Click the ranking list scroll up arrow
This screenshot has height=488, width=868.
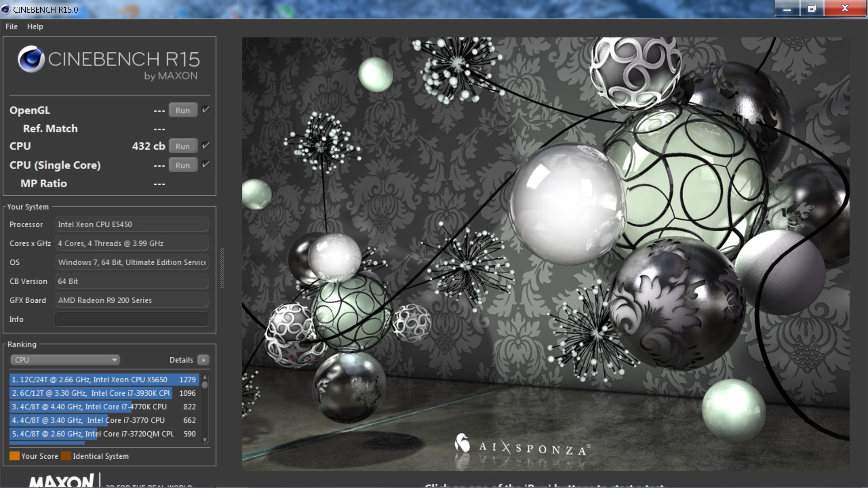click(205, 377)
